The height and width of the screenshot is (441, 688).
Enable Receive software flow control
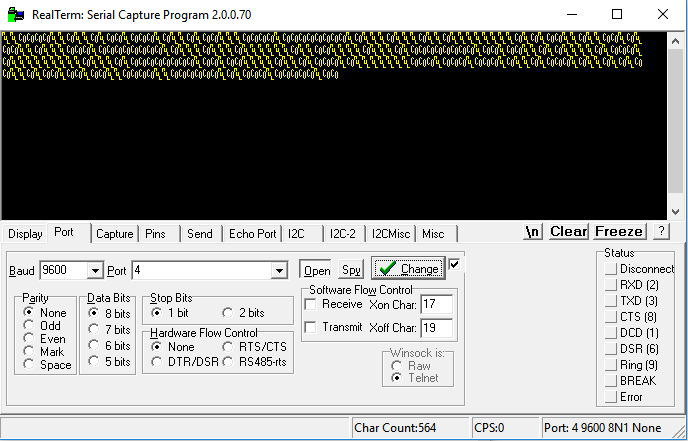310,304
